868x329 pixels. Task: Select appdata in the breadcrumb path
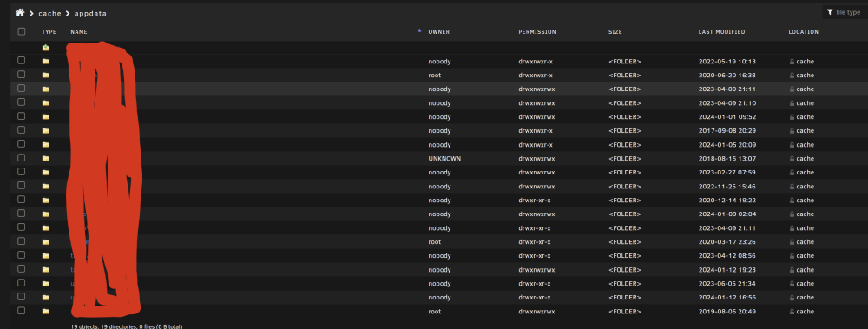(x=90, y=13)
